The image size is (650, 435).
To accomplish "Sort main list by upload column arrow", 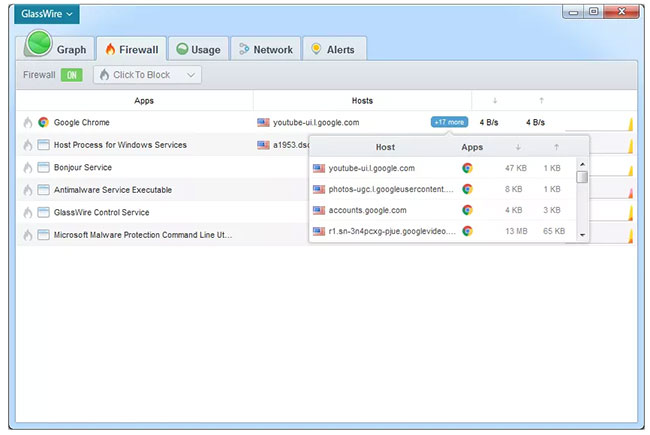I will coord(541,100).
